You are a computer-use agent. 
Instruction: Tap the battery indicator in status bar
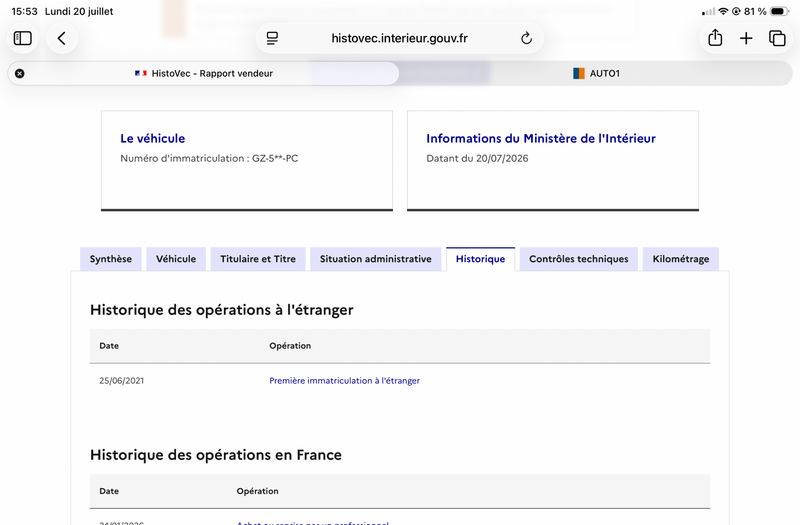pyautogui.click(x=780, y=11)
